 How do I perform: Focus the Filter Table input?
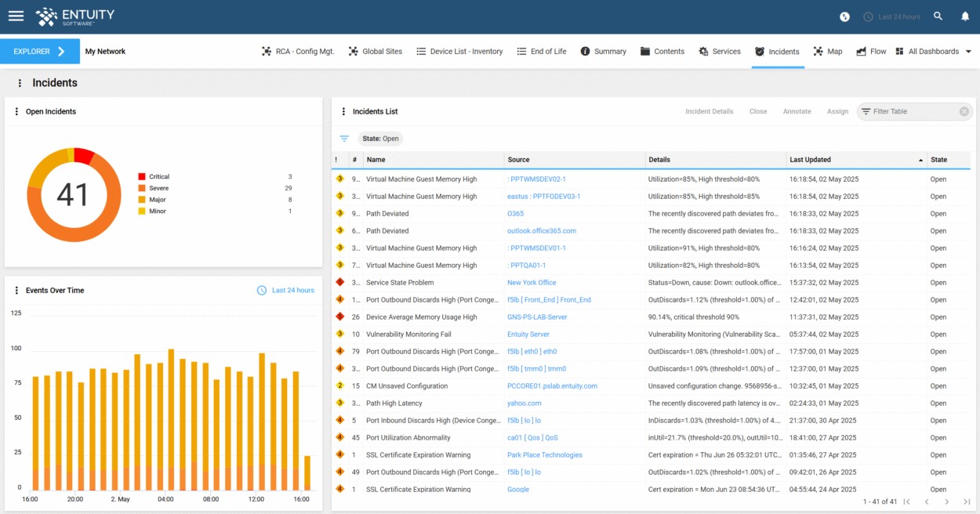tap(913, 112)
